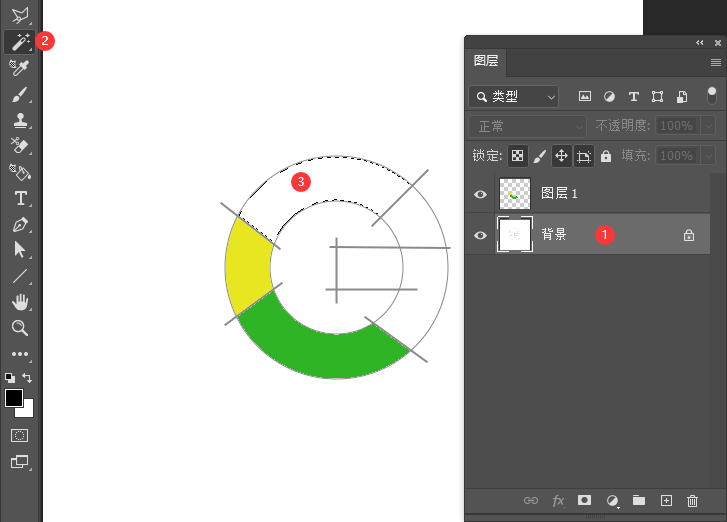Hide the 背景 layer

(x=480, y=235)
